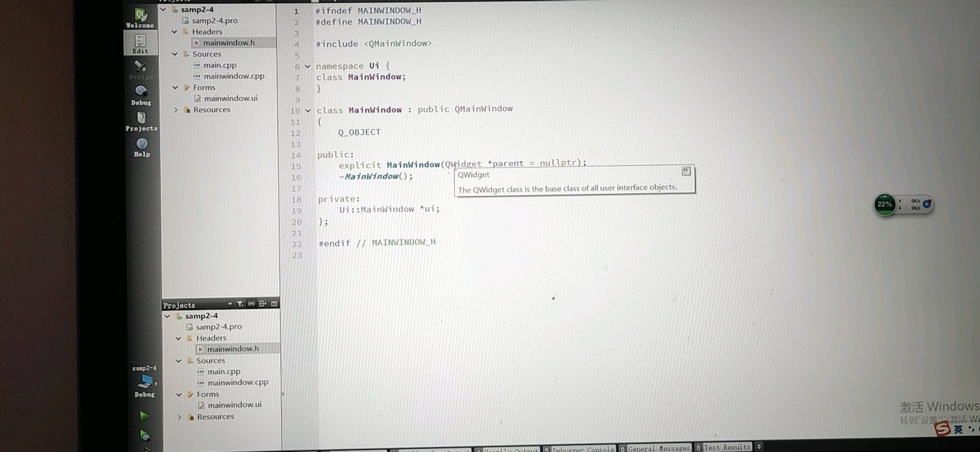Viewport: 980px width, 452px height.
Task: Click the split pane icon
Action: coord(263,304)
